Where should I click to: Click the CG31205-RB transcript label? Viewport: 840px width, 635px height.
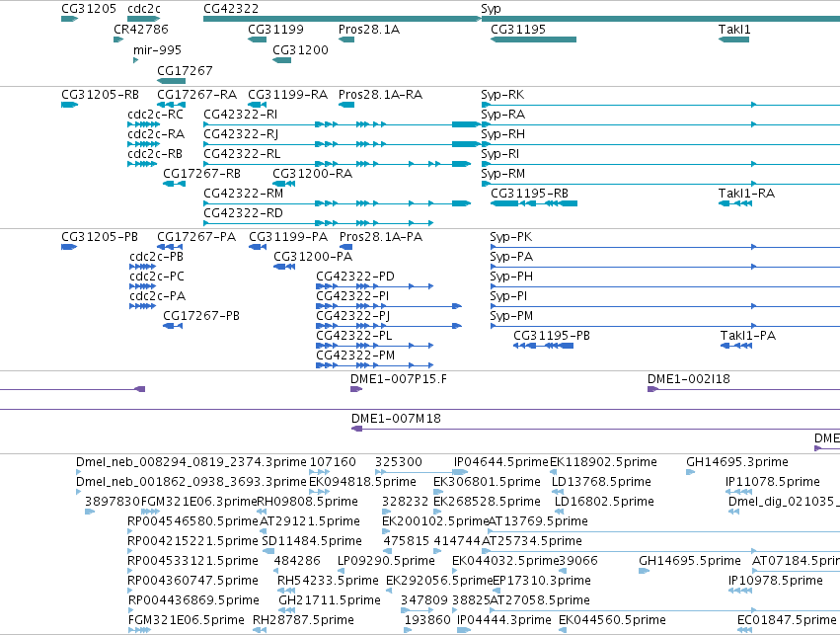point(100,95)
